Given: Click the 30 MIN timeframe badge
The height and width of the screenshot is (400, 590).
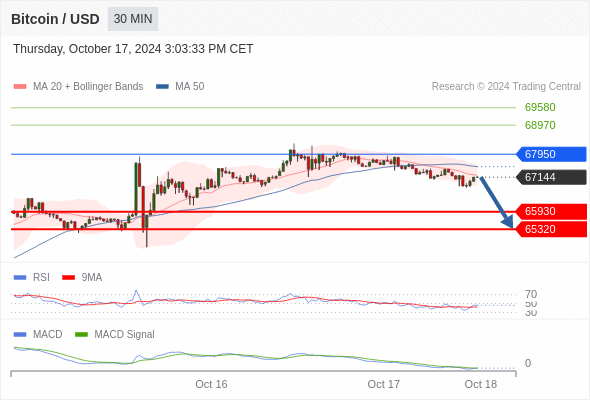Looking at the screenshot, I should click(x=133, y=19).
